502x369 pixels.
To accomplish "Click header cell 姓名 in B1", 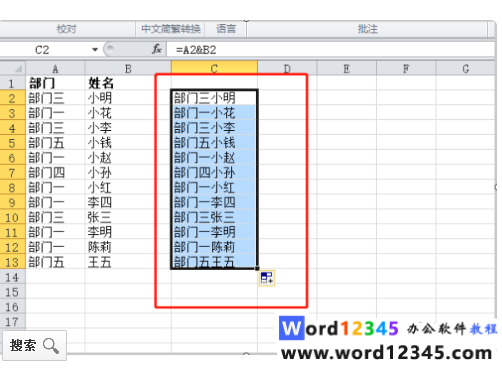I will pyautogui.click(x=128, y=83).
